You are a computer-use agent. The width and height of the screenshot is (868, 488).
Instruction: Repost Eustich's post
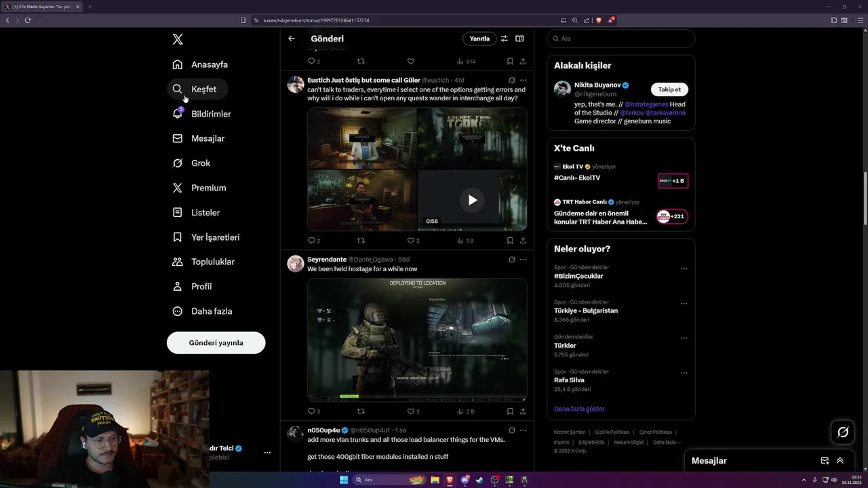click(361, 241)
